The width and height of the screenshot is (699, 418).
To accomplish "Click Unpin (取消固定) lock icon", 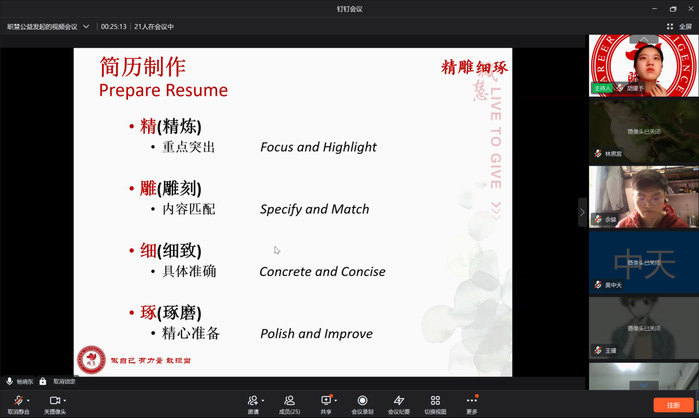I will [x=43, y=381].
